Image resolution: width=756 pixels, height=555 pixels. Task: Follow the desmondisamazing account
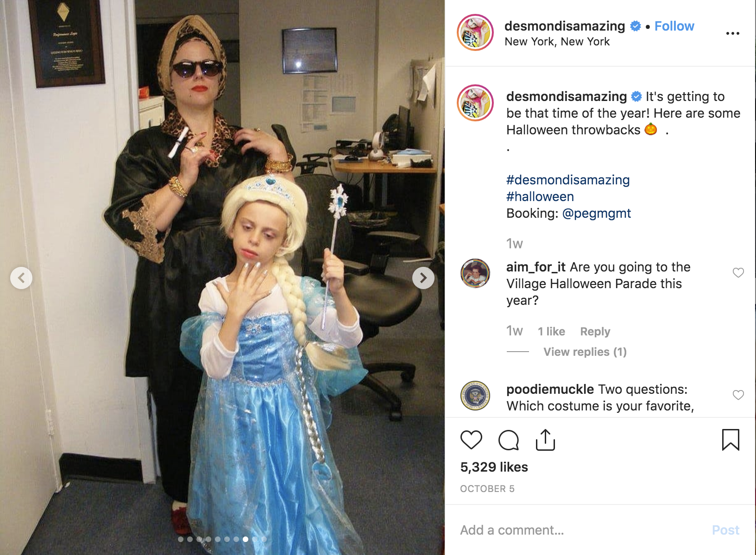coord(674,26)
